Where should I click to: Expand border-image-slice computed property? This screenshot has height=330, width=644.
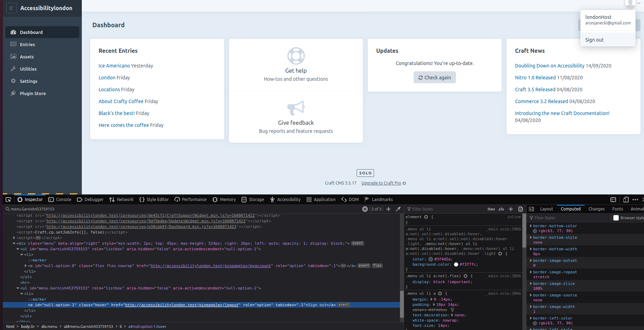tap(531, 284)
